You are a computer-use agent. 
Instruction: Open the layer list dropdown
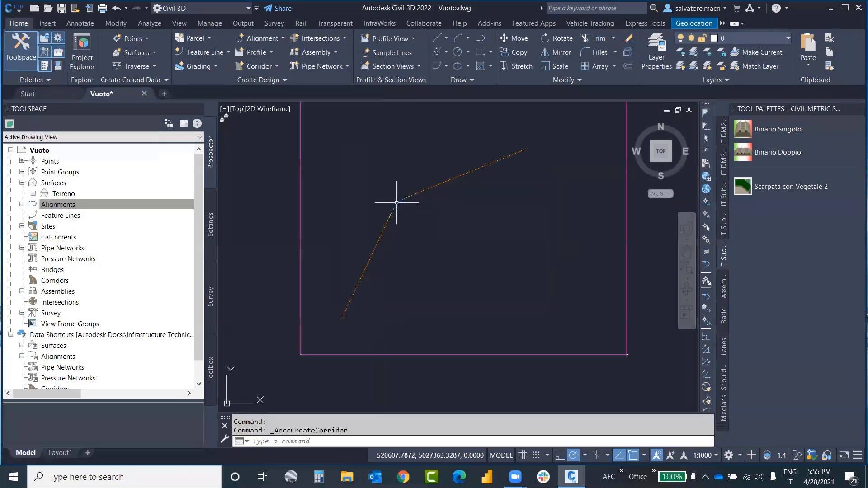pos(788,38)
